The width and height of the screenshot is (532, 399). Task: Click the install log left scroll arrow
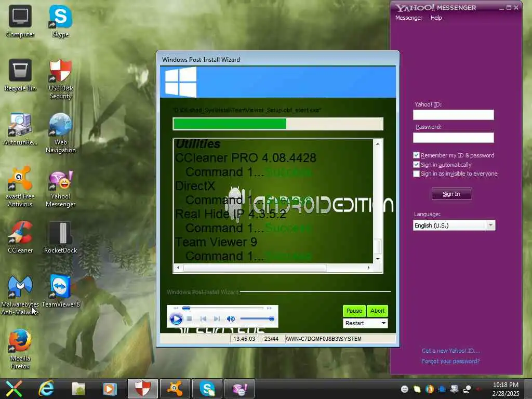178,268
